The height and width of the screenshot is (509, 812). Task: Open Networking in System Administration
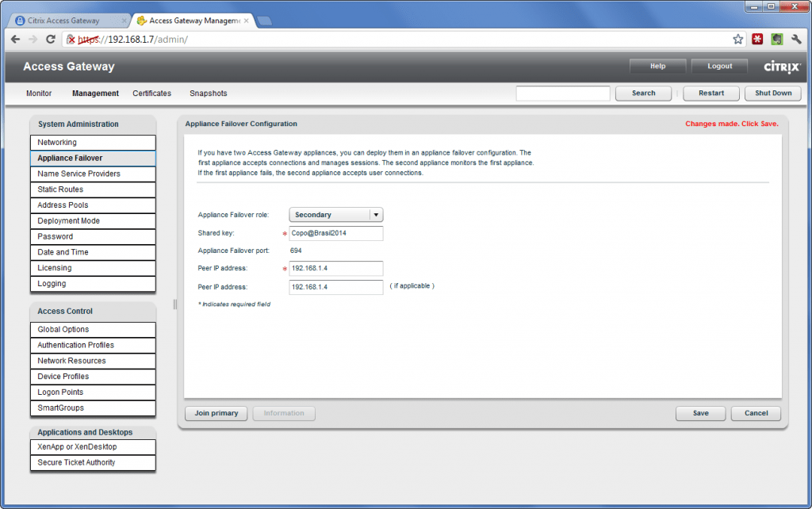click(93, 143)
